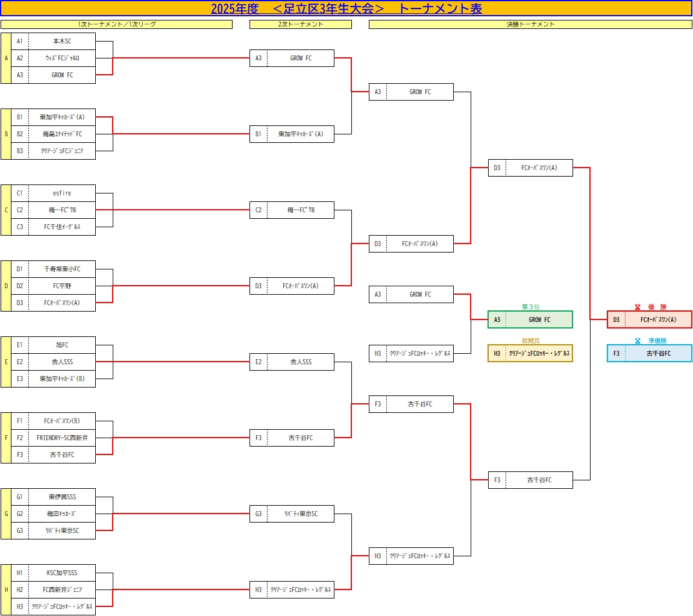Click the 東伊興SSS cell in group G
Screen dimensions: 693x616
click(61, 497)
